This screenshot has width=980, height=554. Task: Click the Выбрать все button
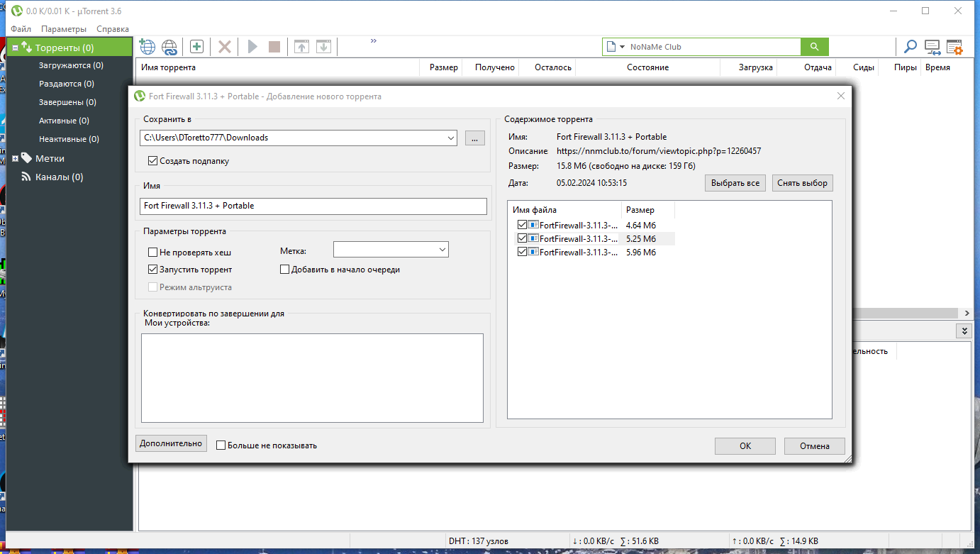[735, 183]
